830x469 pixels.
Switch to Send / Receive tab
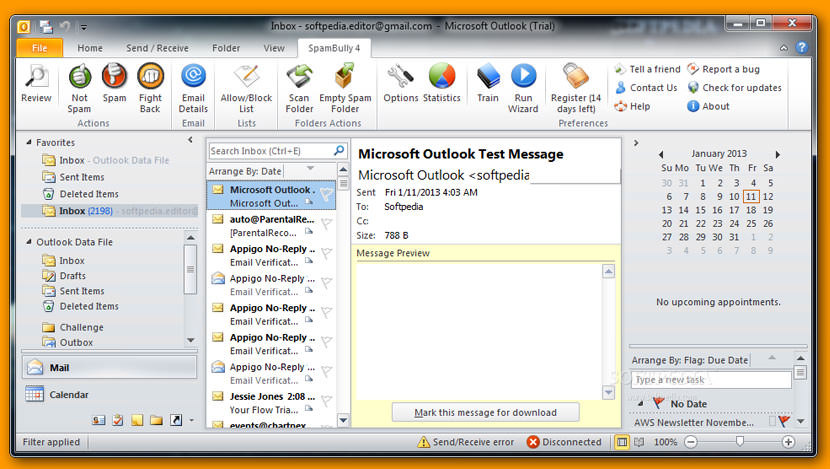(157, 48)
